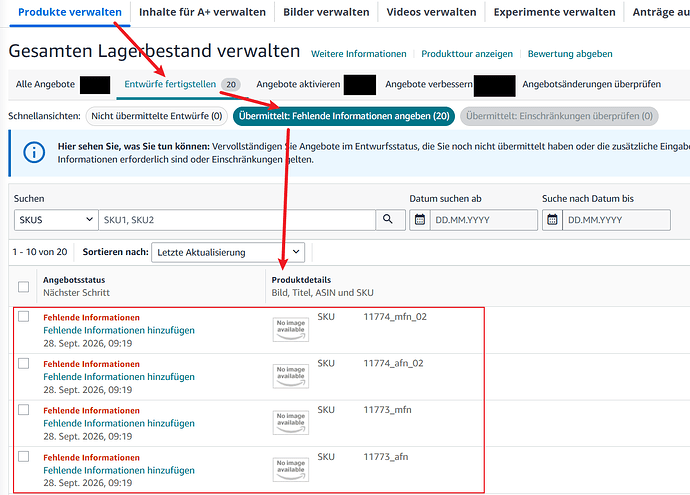Open the SKUS search type dropdown

56,220
